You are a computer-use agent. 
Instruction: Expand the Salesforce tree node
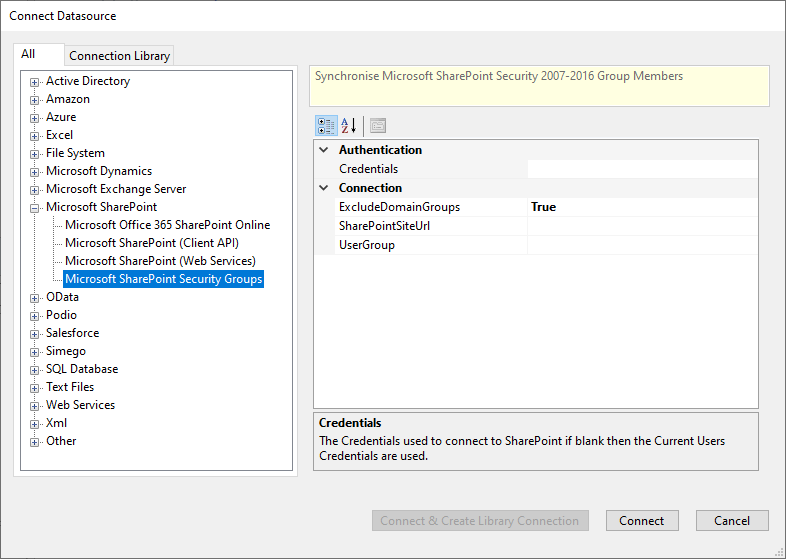(x=34, y=334)
